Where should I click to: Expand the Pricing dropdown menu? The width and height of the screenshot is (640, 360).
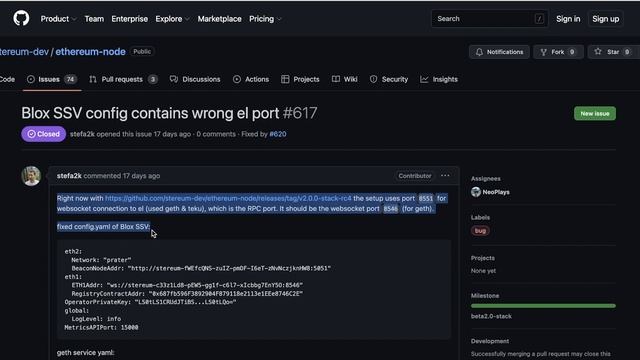coord(265,19)
